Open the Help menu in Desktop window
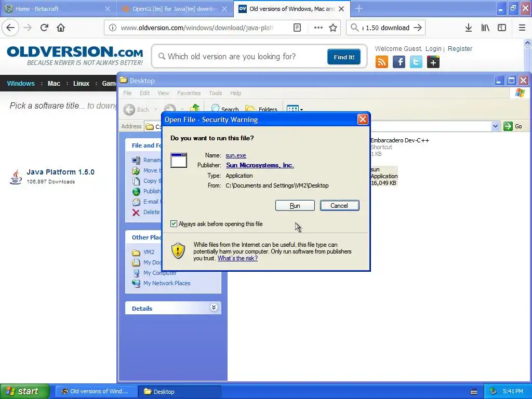Image resolution: width=532 pixels, height=399 pixels. point(236,93)
